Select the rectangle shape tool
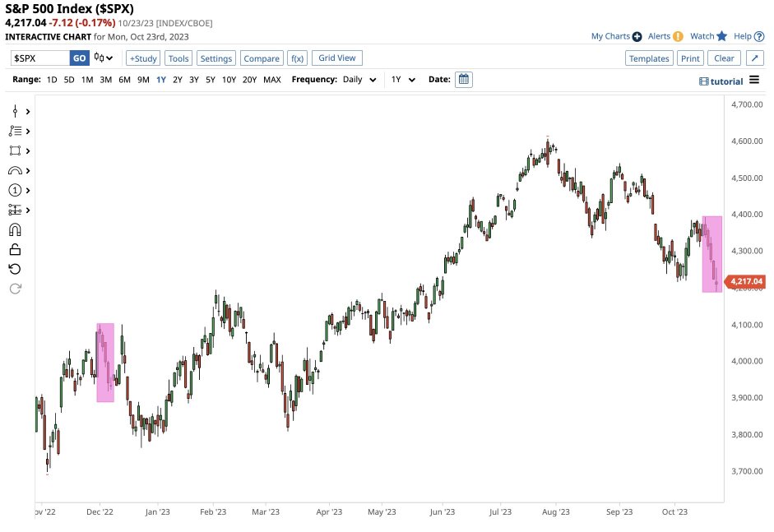This screenshot has height=532, width=774. click(15, 150)
